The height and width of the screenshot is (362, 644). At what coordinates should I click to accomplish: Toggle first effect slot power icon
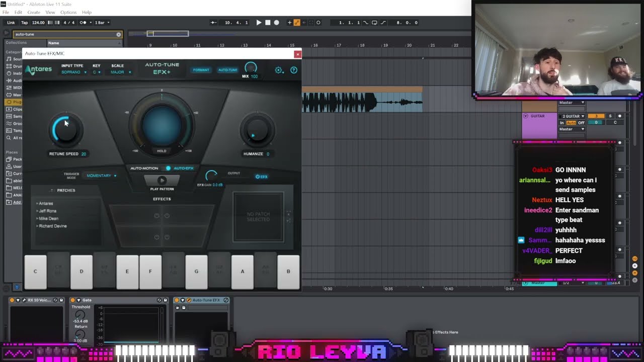coord(156,216)
